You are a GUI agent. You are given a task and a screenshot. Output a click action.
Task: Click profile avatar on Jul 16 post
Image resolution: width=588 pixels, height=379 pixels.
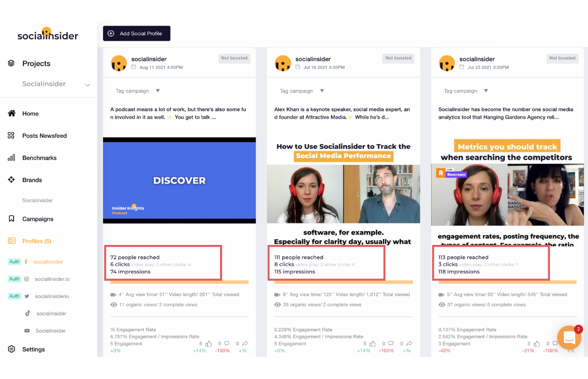click(x=283, y=63)
